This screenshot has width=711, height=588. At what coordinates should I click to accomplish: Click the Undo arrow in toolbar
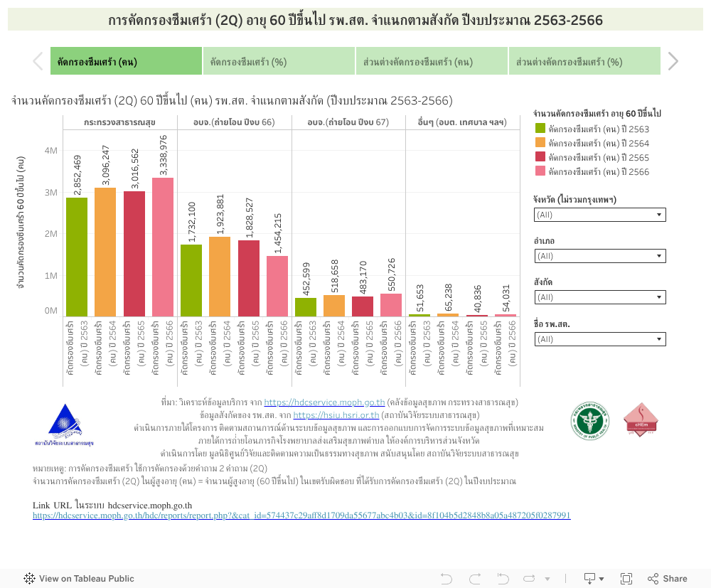447,578
